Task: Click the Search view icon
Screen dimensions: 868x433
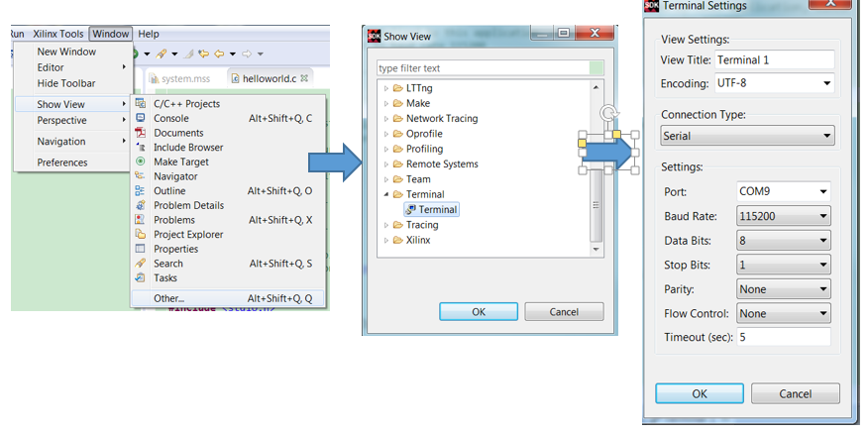Action: tap(141, 263)
